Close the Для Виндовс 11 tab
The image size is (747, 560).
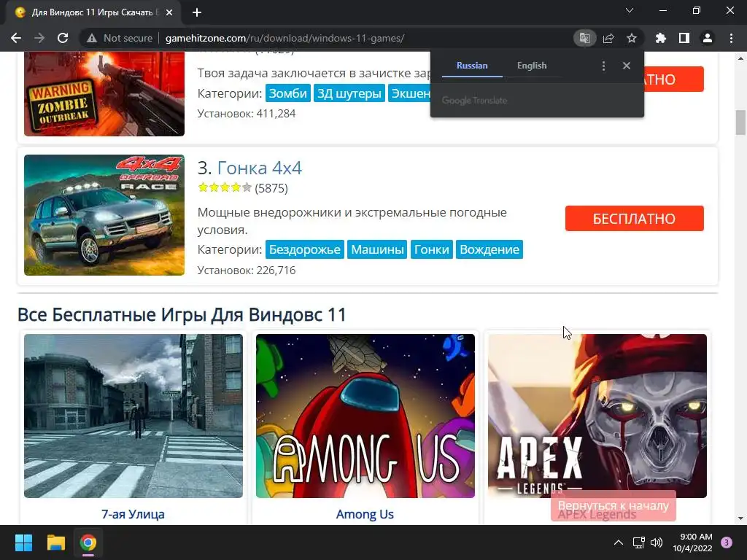[169, 12]
